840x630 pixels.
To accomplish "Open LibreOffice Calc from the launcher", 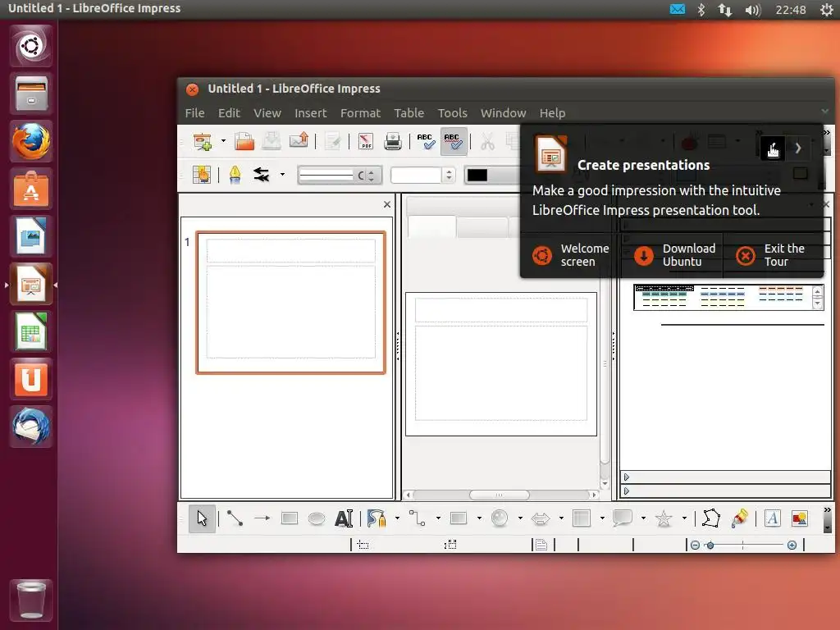I will (x=31, y=331).
